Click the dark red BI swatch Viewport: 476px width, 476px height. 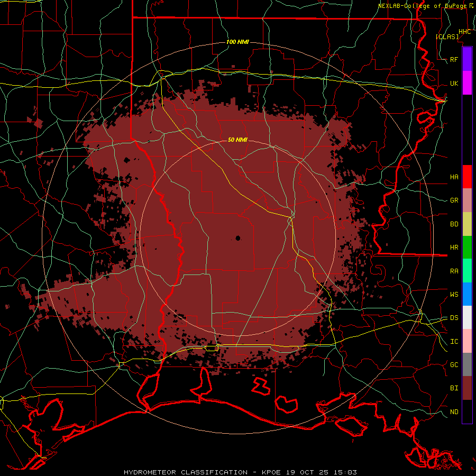point(467,388)
